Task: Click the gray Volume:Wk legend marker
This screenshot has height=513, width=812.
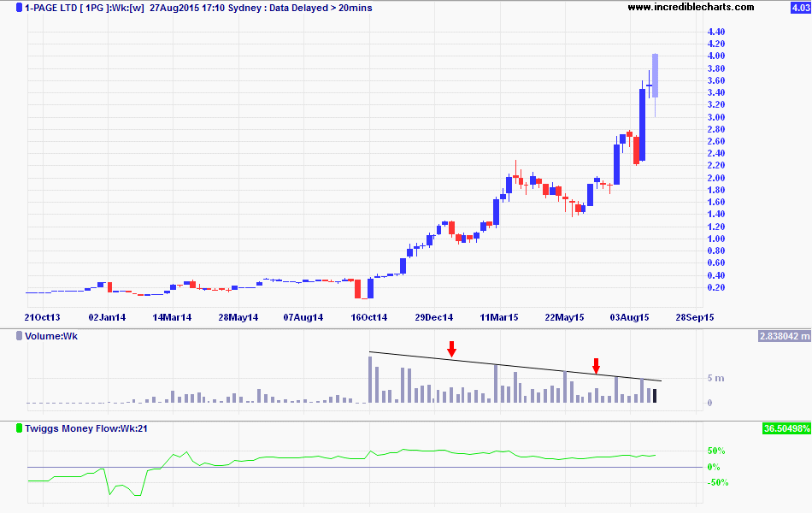Action: click(x=19, y=336)
